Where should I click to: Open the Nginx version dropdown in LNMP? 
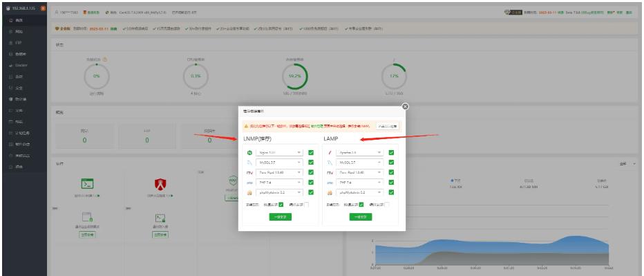point(279,153)
